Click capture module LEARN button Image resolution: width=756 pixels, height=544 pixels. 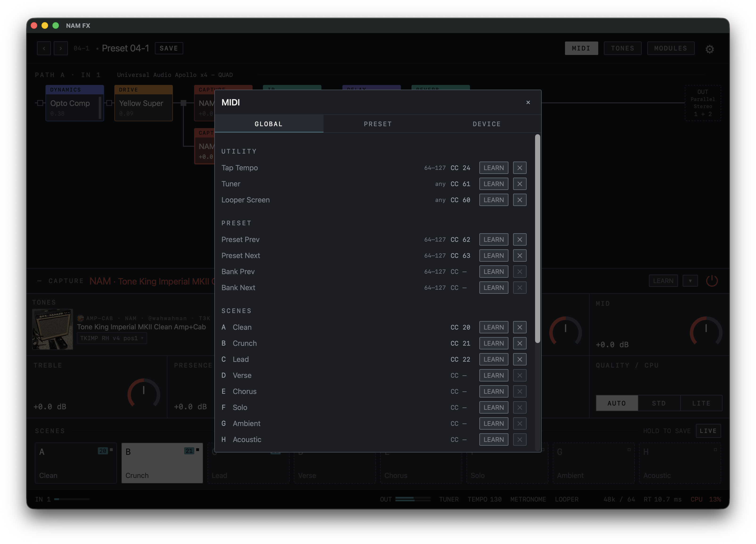(x=663, y=281)
